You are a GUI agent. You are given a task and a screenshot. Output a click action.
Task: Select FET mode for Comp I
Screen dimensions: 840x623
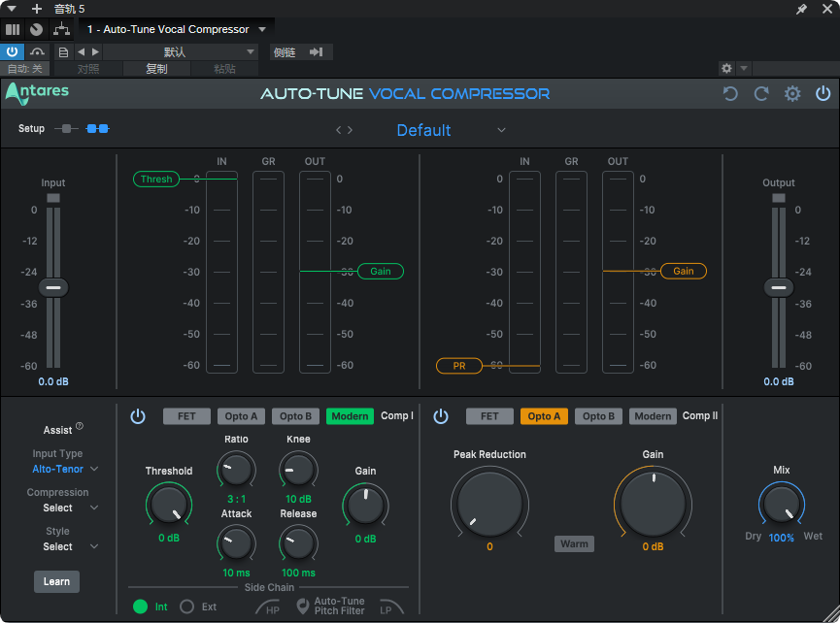tap(186, 416)
